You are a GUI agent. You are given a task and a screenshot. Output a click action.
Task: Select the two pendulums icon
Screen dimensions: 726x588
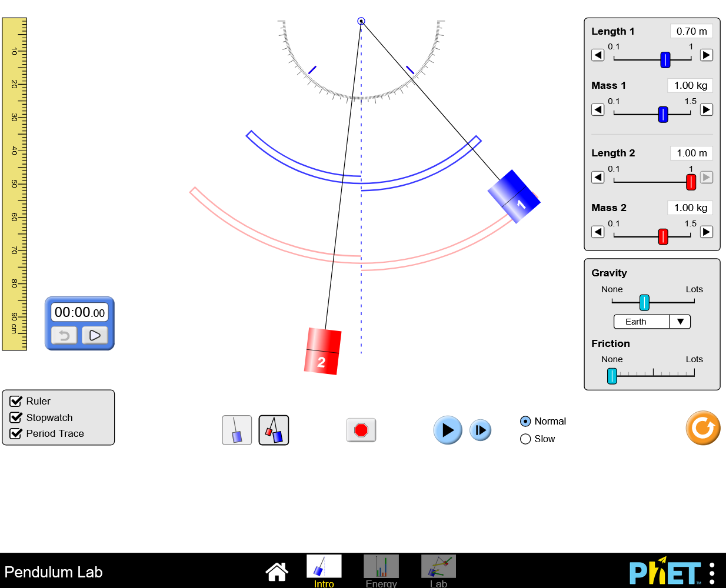[274, 430]
